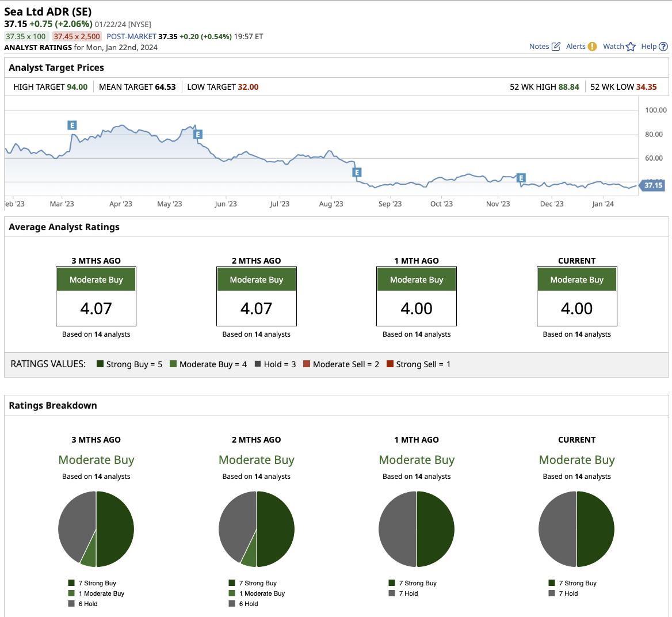The image size is (672, 617).
Task: Click the Moderate Sell swatch in Ratings Values
Action: pyautogui.click(x=307, y=364)
